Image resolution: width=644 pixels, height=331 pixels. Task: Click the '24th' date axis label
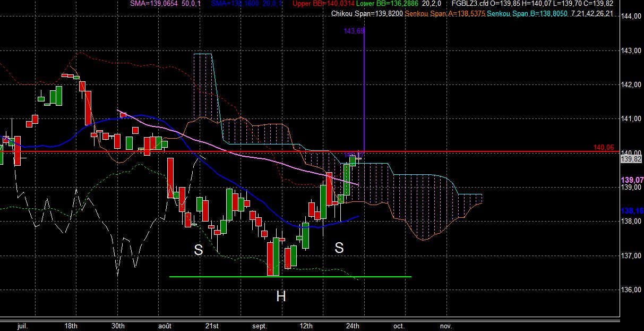(353, 326)
